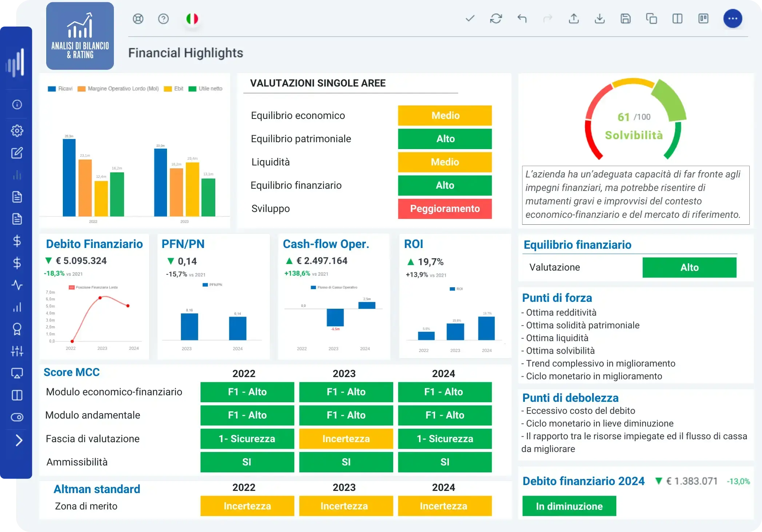Screen dimensions: 762x532
Task: Click the save floppy disk icon
Action: [625, 18]
